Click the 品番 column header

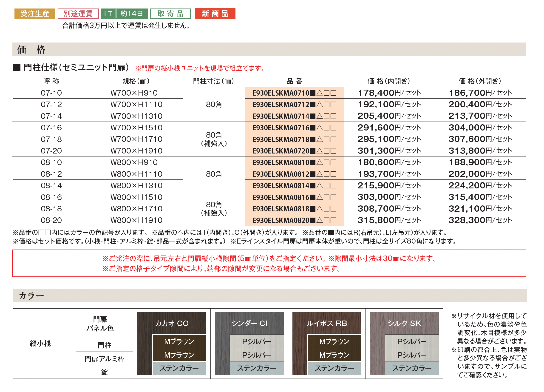[295, 81]
